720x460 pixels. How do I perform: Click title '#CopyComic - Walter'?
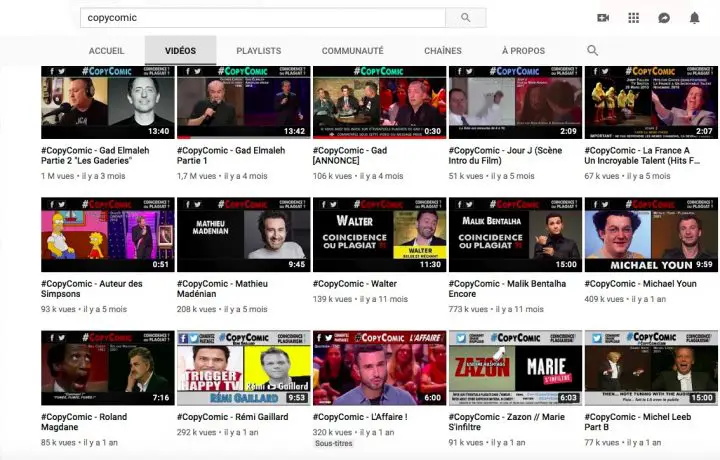pos(354,284)
